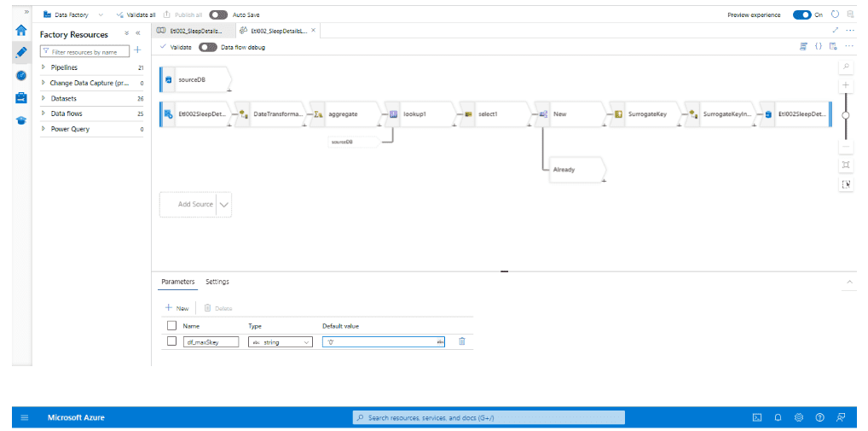Click Publish all
The image size is (868, 431).
click(x=182, y=15)
